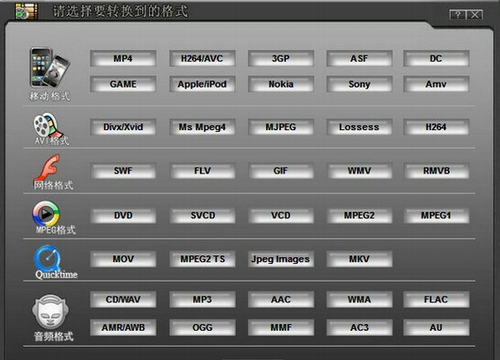Select Nokia phone format
The height and width of the screenshot is (360, 500).
pyautogui.click(x=281, y=84)
